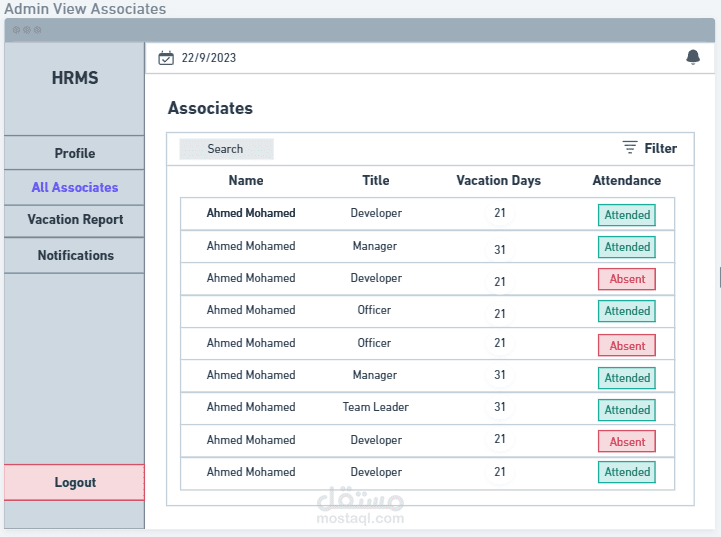Click vacation days count in first row

pyautogui.click(x=500, y=214)
